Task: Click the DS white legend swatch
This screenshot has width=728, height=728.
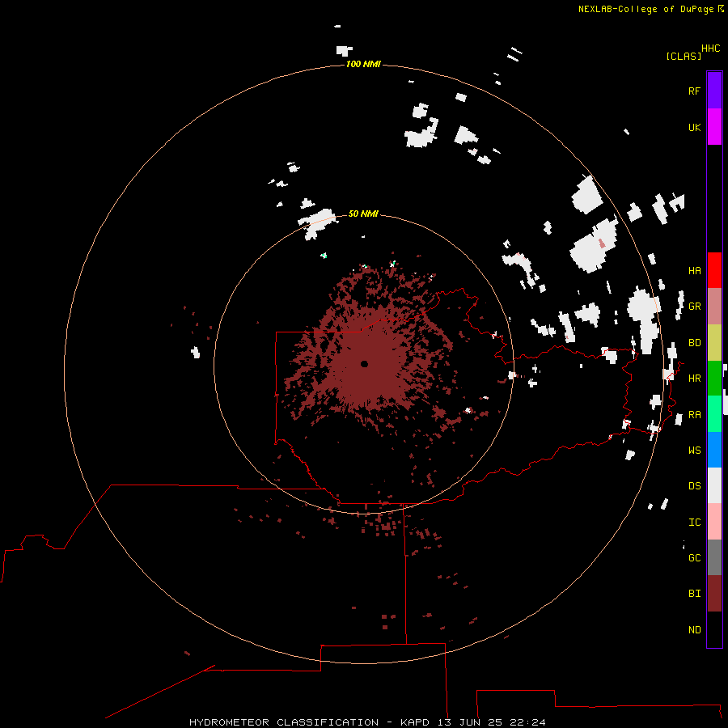Action: [x=714, y=485]
